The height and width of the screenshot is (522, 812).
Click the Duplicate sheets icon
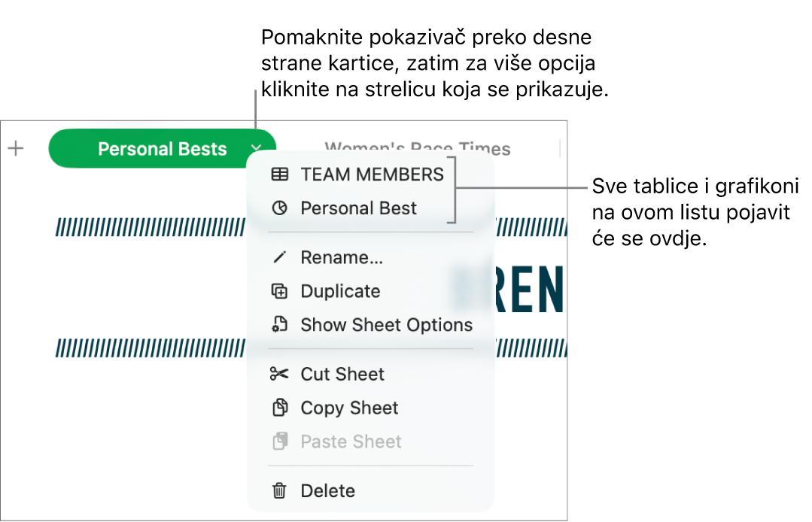point(279,291)
